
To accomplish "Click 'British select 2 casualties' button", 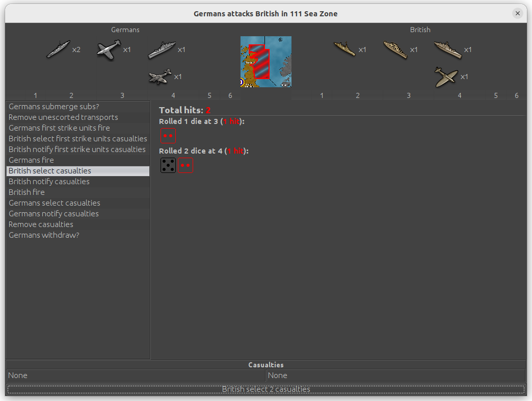I will point(266,389).
